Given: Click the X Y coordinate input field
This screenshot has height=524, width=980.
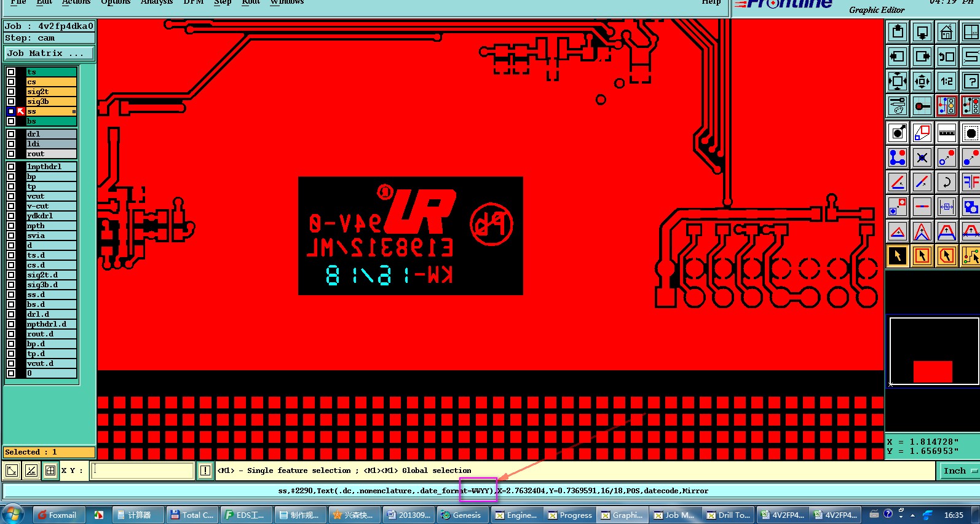Looking at the screenshot, I should pos(143,471).
